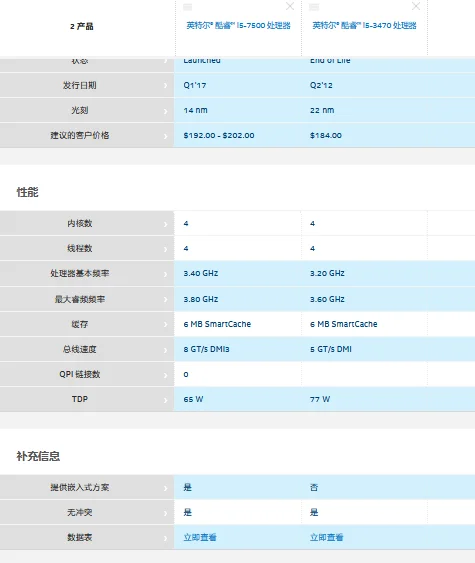Screen dimensions: 475x563
Task: Click the 光刻 row label
Action: (x=79, y=110)
